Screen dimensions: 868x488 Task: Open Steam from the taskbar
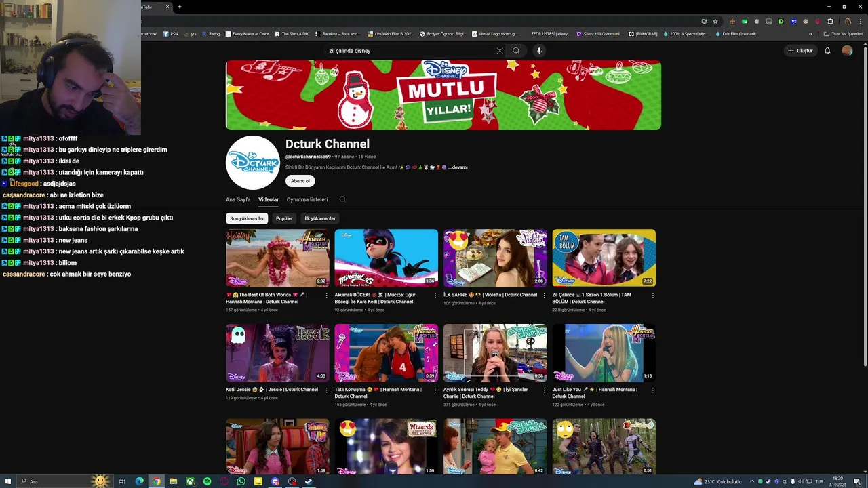[309, 481]
